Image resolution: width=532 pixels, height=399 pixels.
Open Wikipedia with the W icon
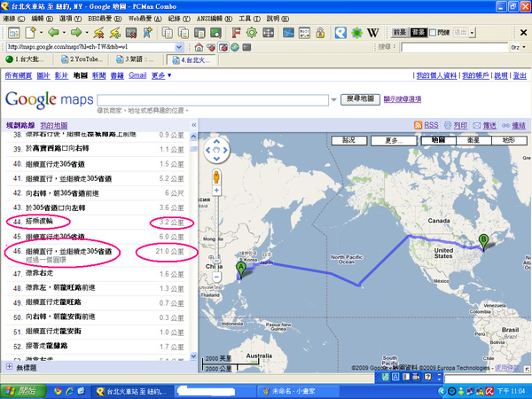(x=373, y=33)
